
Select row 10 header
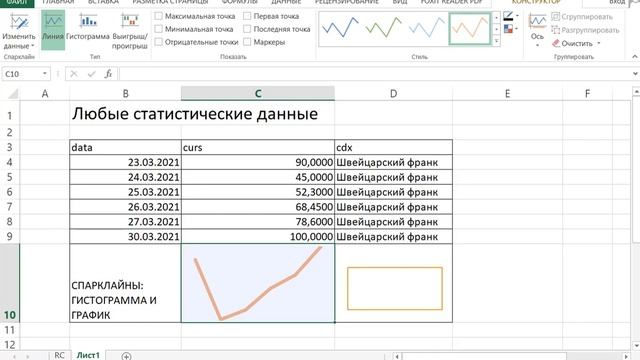tap(9, 283)
